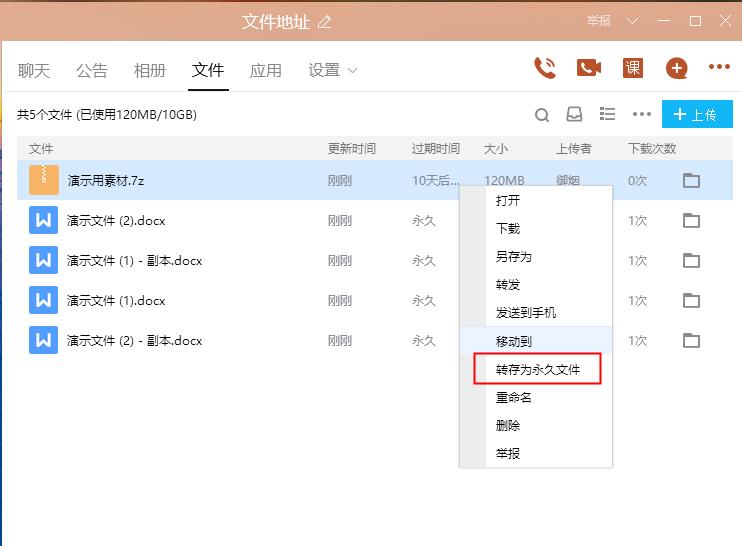Open folder icon for 演示文件 (1).docx row
742x546 pixels.
pyautogui.click(x=691, y=300)
